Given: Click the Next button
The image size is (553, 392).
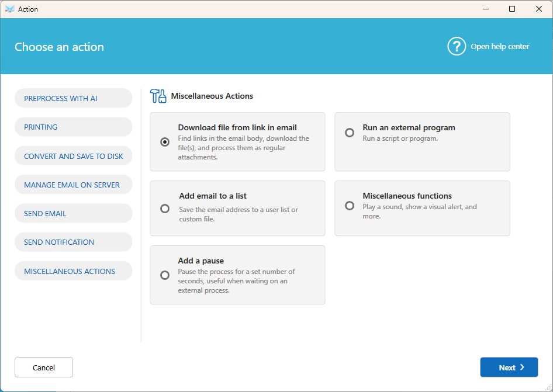Looking at the screenshot, I should click(x=509, y=367).
